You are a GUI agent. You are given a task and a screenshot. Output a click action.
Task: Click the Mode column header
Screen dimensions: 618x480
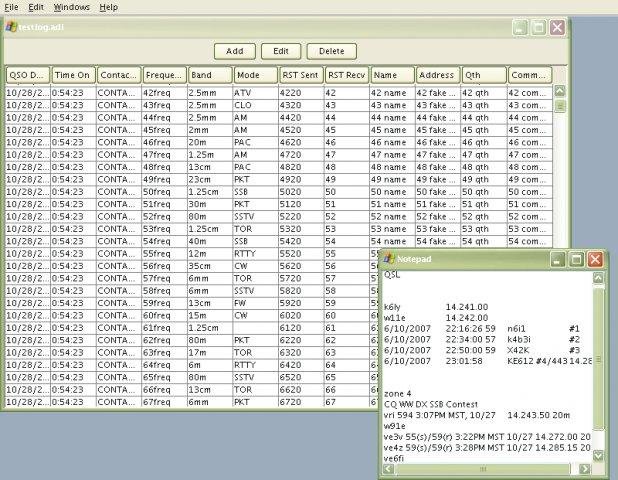[256, 75]
